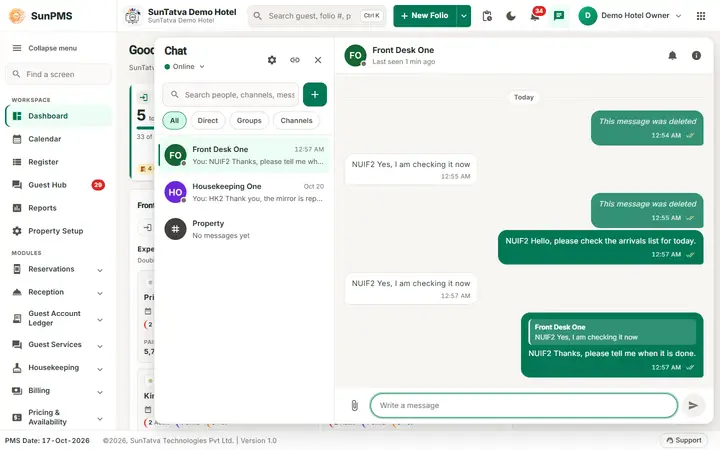The width and height of the screenshot is (720, 450).
Task: Open the apps grid menu icon
Action: pos(701,16)
